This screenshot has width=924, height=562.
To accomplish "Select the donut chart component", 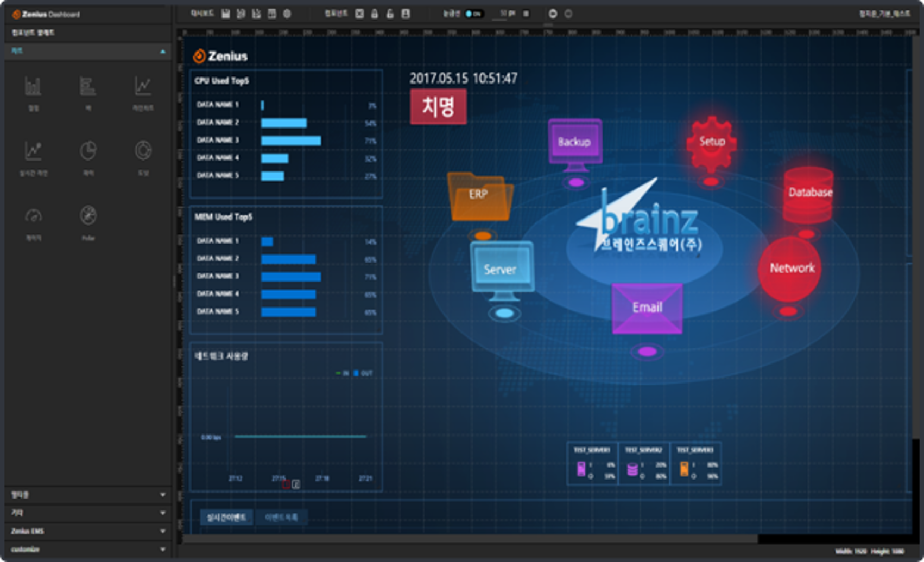I will coord(143,151).
